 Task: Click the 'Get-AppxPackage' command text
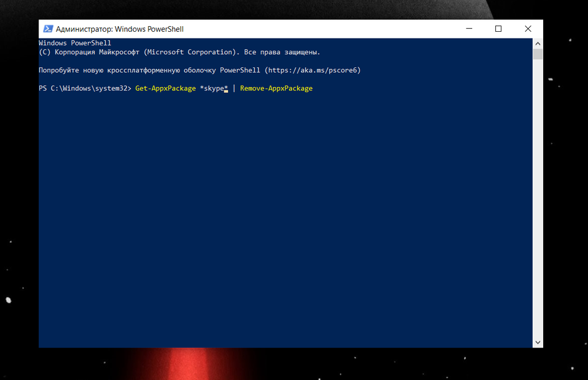click(x=166, y=88)
